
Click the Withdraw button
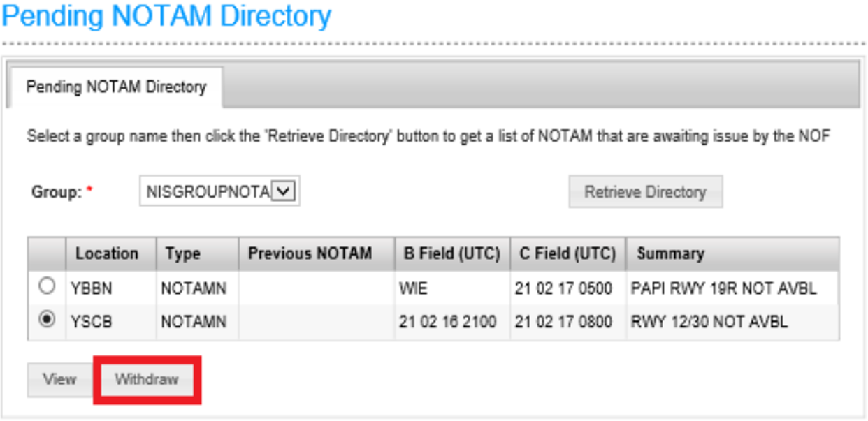pyautogui.click(x=147, y=380)
